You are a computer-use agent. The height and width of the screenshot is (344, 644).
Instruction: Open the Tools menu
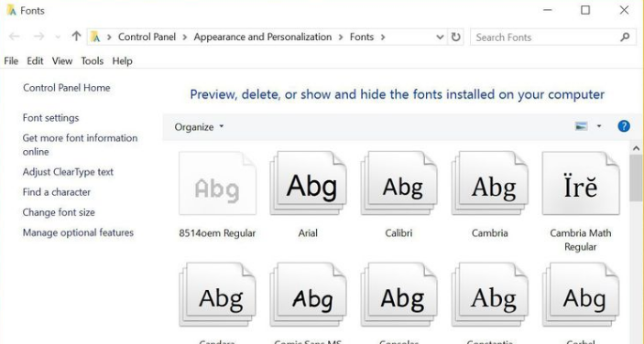(92, 60)
